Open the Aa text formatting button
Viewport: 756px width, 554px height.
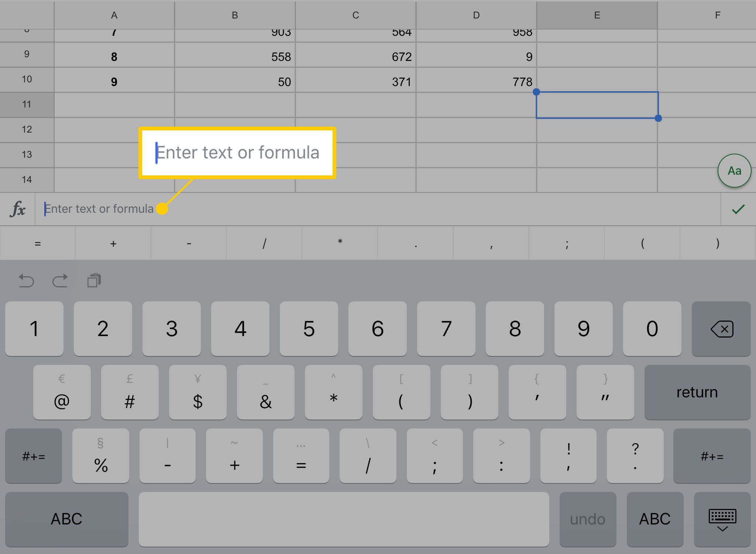[734, 171]
